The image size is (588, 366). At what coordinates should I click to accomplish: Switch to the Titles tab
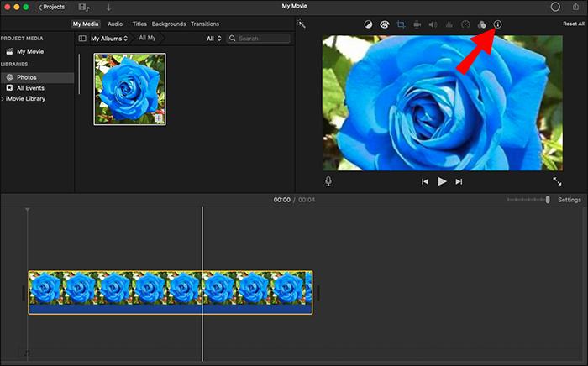tap(139, 24)
